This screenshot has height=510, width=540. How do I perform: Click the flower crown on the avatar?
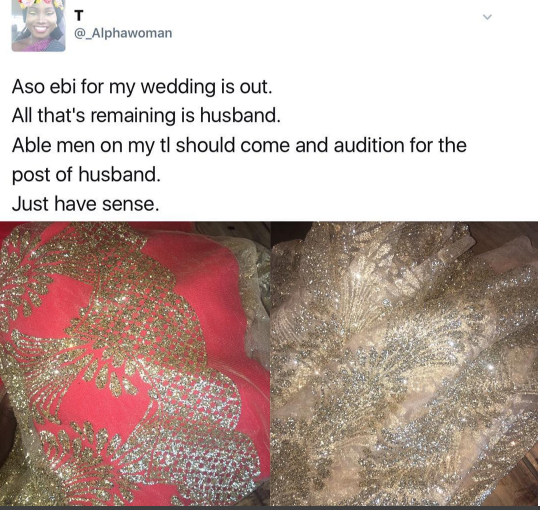tap(39, 4)
